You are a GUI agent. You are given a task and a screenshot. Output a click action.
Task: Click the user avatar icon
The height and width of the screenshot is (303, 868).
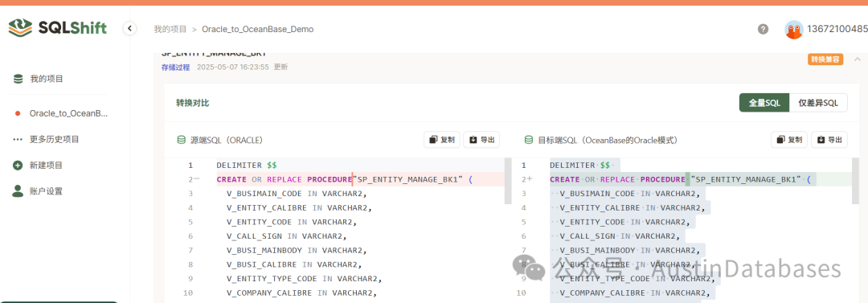(x=794, y=30)
